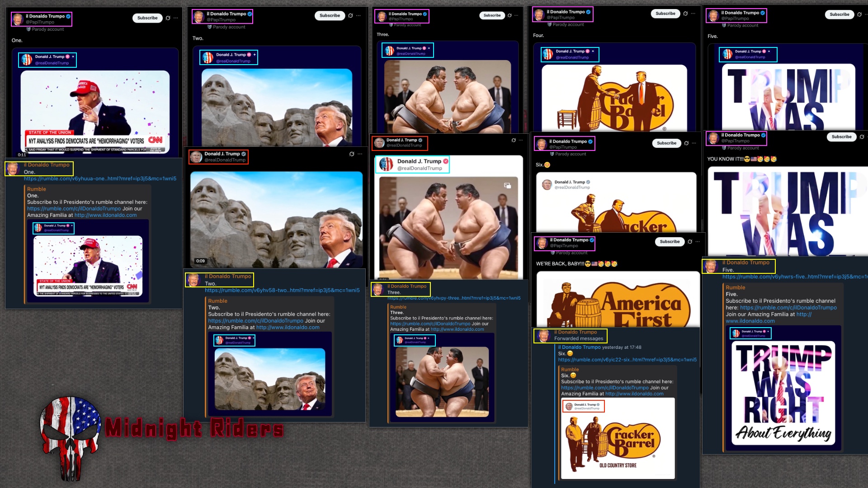
Task: Click Subscribe on the 'Five.' post
Action: point(840,14)
